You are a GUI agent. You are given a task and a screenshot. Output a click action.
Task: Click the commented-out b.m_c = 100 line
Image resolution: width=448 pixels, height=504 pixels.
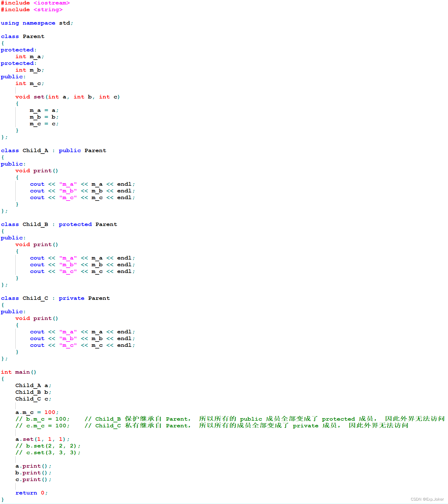point(43,419)
